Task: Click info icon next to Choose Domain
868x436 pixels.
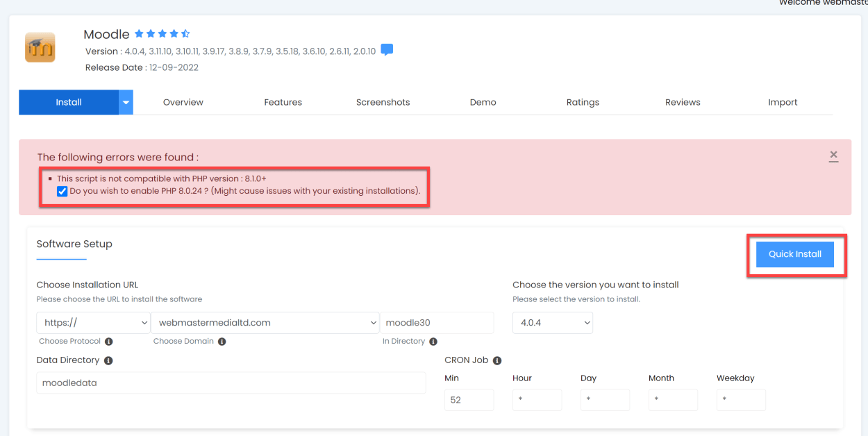Action: [222, 342]
